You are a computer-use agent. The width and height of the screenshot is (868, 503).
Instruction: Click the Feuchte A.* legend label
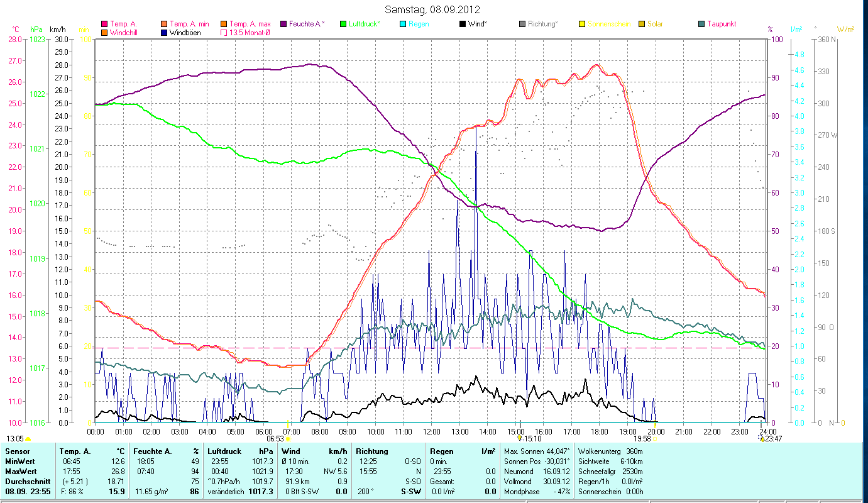click(x=307, y=24)
